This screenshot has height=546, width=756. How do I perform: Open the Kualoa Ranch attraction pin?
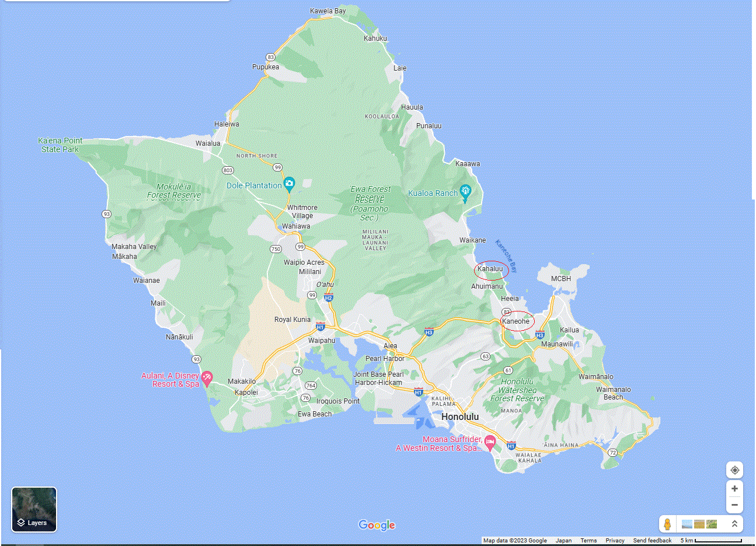(465, 192)
